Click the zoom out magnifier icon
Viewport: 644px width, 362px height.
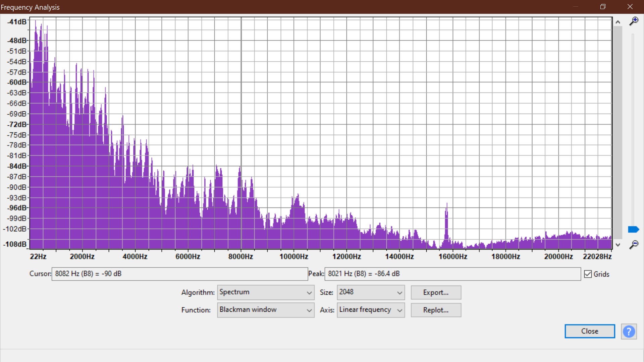pos(633,244)
